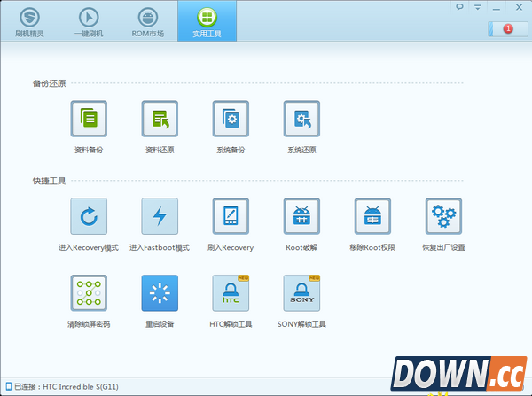The width and height of the screenshot is (532, 396).
Task: Open the 刷入Recovery flashing tool
Action: pos(231,216)
